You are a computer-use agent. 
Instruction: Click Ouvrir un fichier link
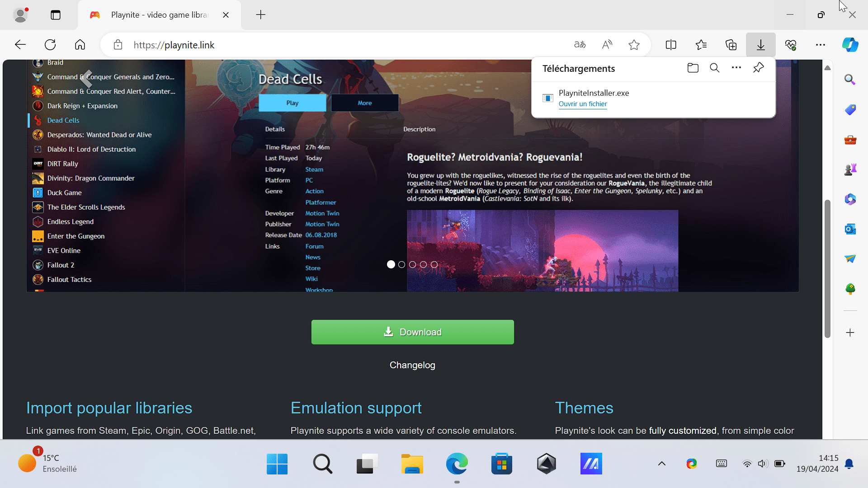[583, 104]
